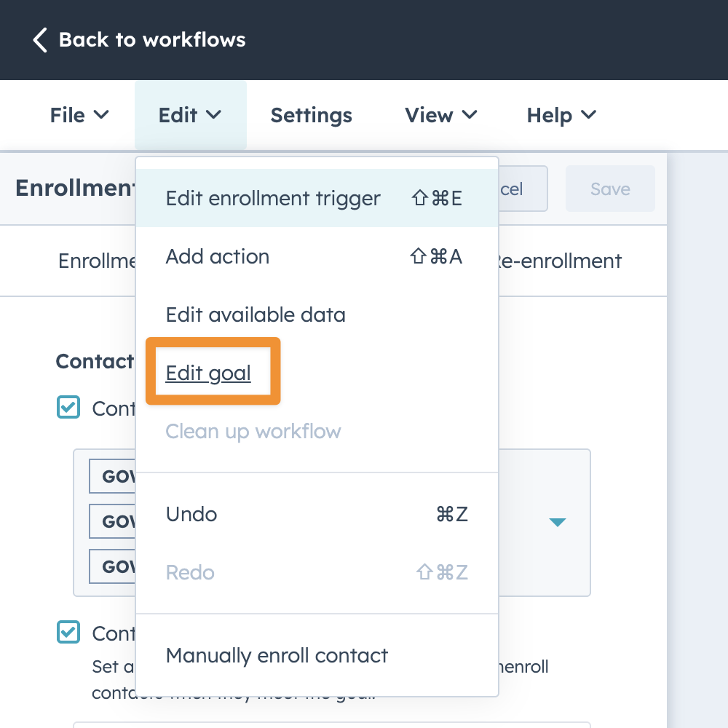Toggle the second Contact checkbox
728x728 pixels.
[x=68, y=633]
